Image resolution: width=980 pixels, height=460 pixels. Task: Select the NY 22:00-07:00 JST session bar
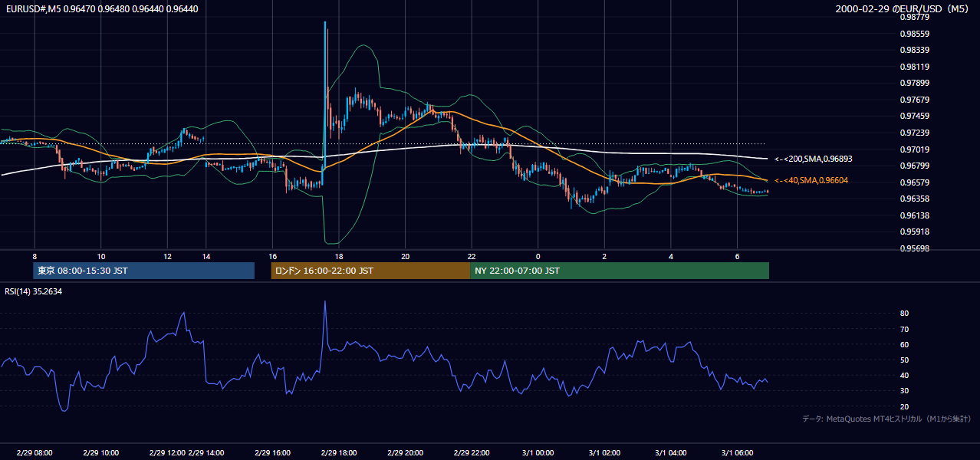point(620,271)
